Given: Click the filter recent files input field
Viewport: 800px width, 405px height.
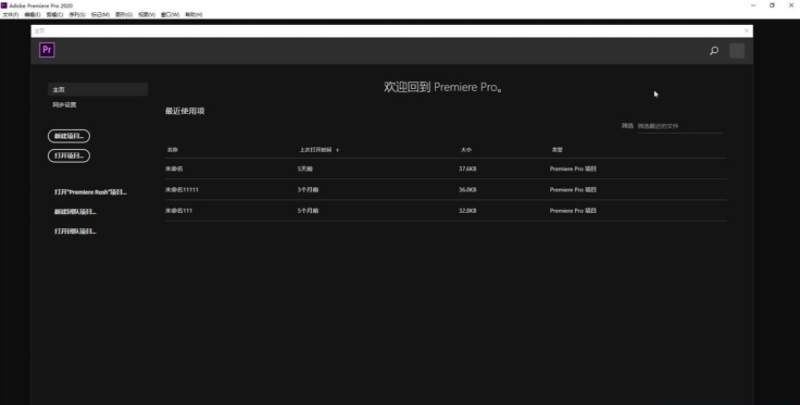Looking at the screenshot, I should point(679,126).
